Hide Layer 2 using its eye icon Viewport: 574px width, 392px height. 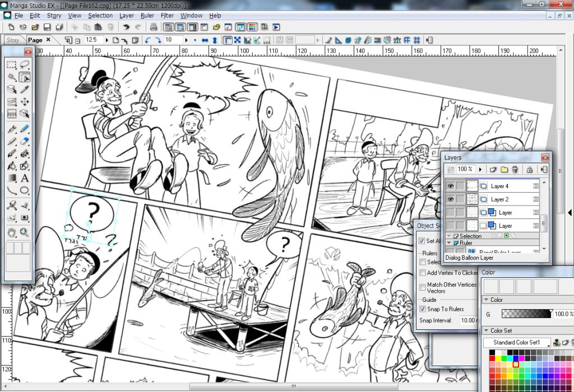(x=450, y=199)
